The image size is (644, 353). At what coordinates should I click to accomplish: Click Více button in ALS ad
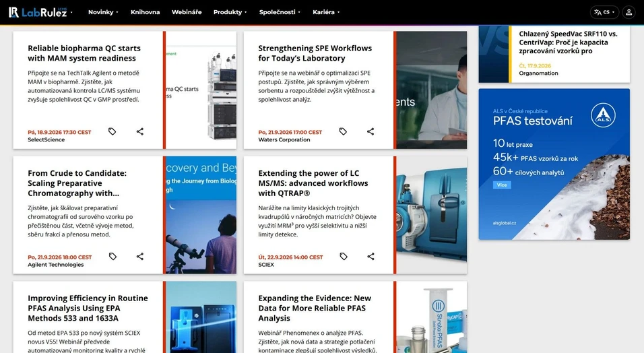[x=502, y=185]
